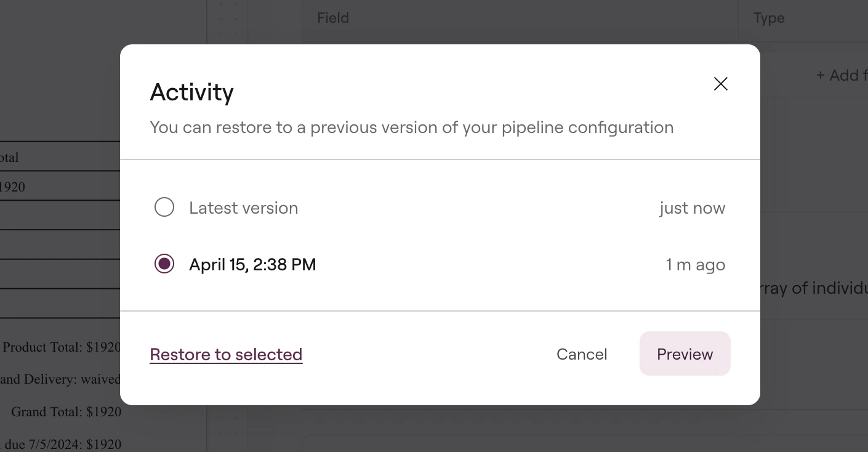This screenshot has height=452, width=868.
Task: Click the "Type" column header
Action: (x=768, y=18)
